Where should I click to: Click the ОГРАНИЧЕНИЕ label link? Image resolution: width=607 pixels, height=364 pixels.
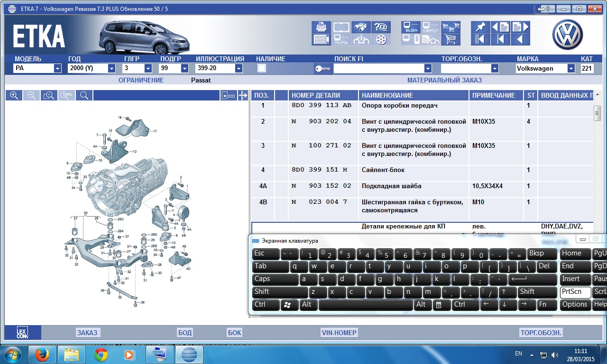141,80
